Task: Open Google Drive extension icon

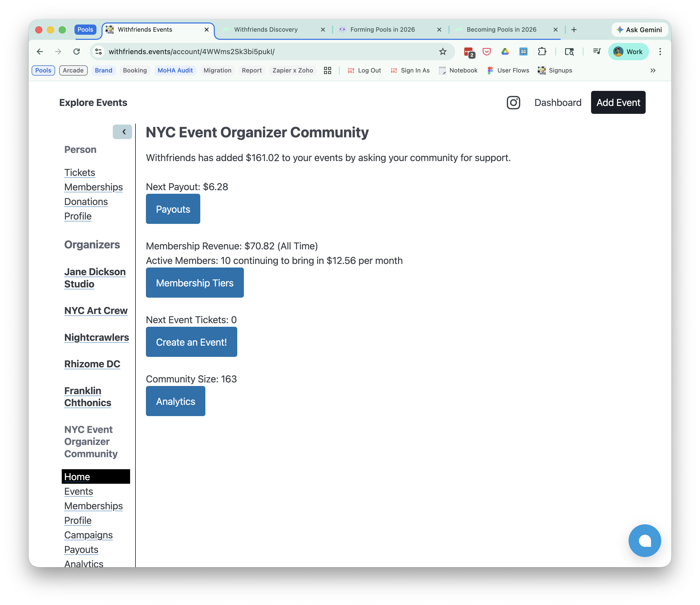Action: [x=505, y=51]
